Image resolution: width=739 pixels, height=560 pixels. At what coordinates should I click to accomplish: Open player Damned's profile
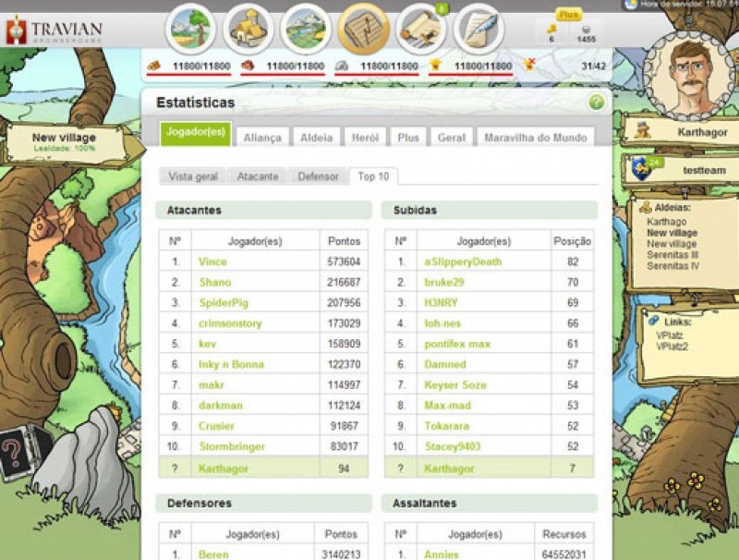coord(445,364)
